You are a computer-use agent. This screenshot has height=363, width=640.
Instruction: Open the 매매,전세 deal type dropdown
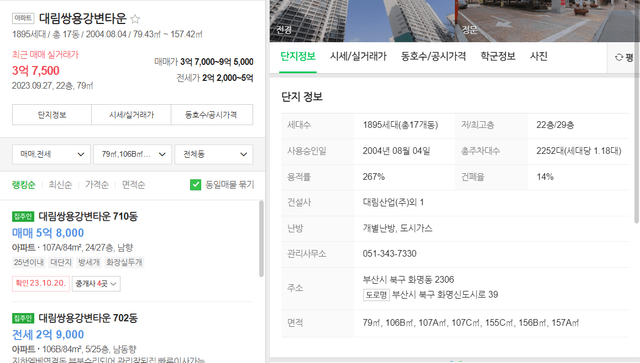51,154
